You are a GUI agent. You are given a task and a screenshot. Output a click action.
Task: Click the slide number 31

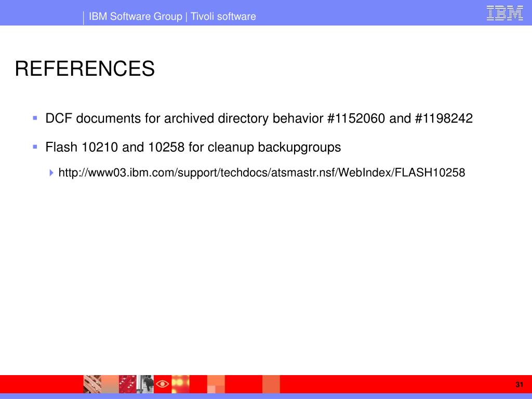coord(519,384)
